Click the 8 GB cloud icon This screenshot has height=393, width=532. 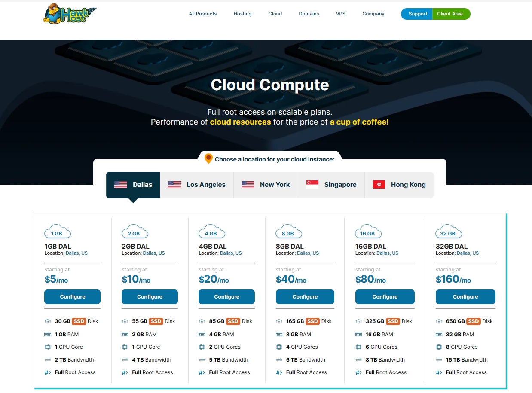pos(289,232)
